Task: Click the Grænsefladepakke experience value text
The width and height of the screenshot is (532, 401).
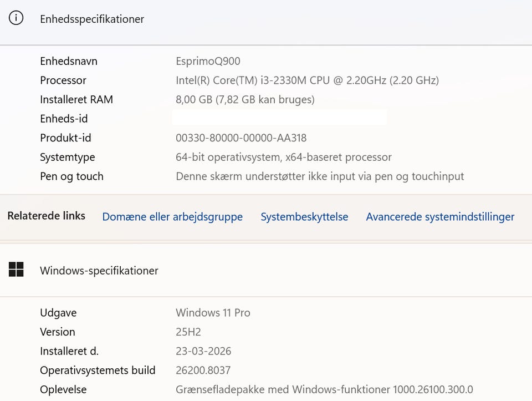Action: 324,389
